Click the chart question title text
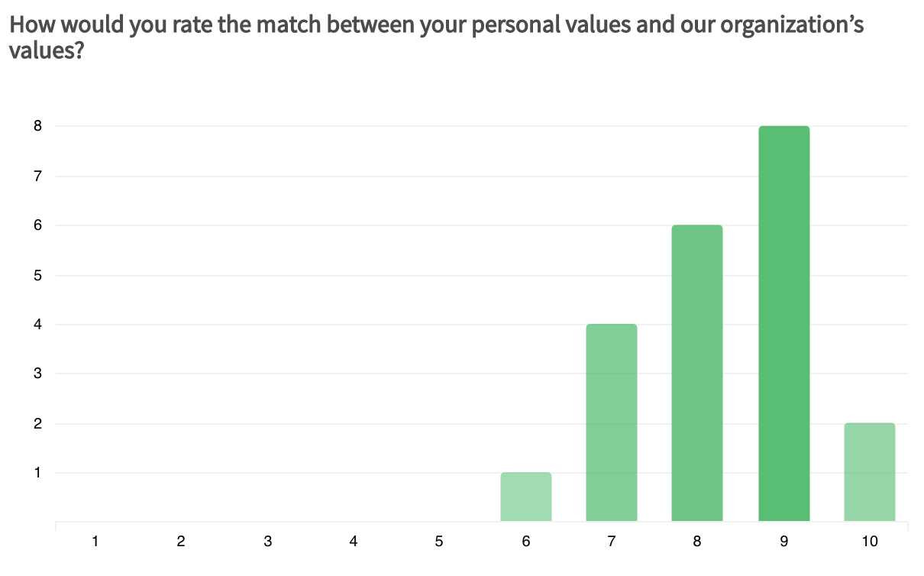 click(x=436, y=37)
